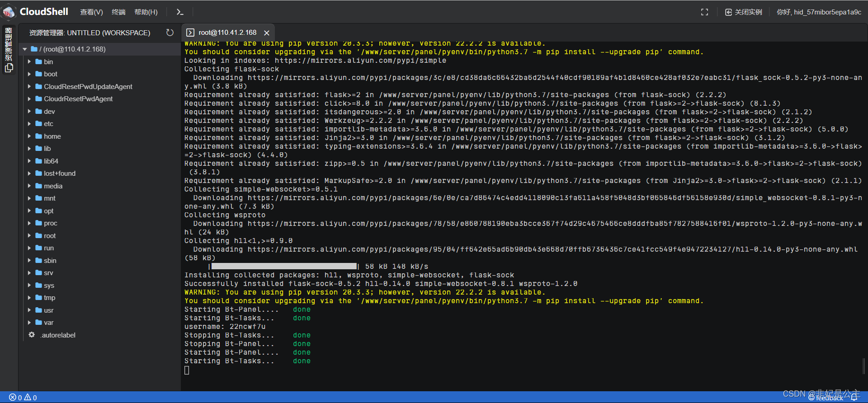Select the opt folder icon
The height and width of the screenshot is (403, 868).
coord(39,211)
